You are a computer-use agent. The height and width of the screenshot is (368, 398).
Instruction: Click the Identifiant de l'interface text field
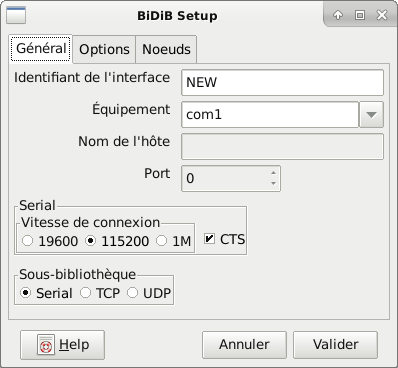coord(282,82)
